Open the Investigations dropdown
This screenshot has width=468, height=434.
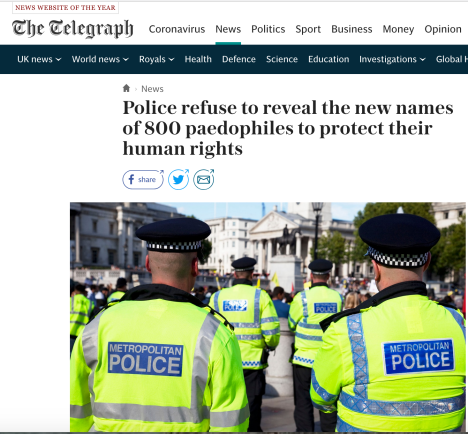[x=392, y=59]
